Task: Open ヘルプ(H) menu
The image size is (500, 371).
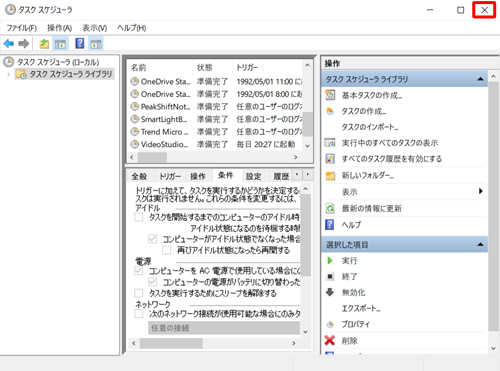Action: click(132, 28)
